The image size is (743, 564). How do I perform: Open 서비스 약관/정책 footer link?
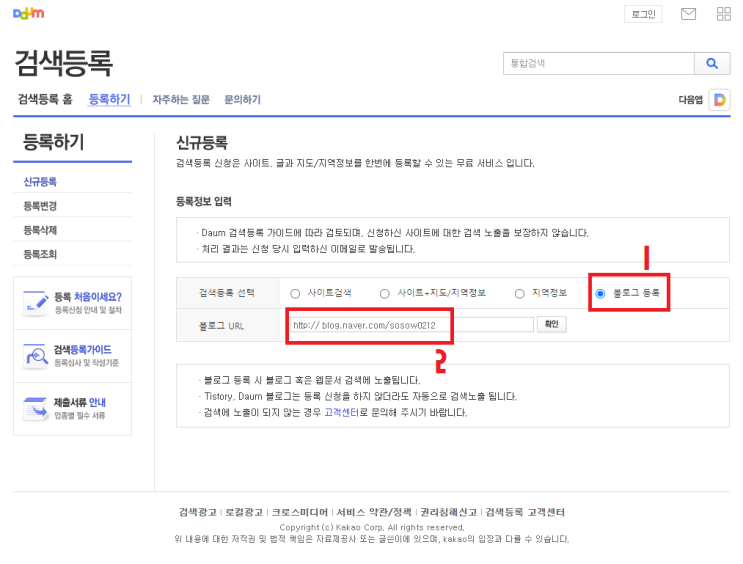pyautogui.click(x=374, y=512)
